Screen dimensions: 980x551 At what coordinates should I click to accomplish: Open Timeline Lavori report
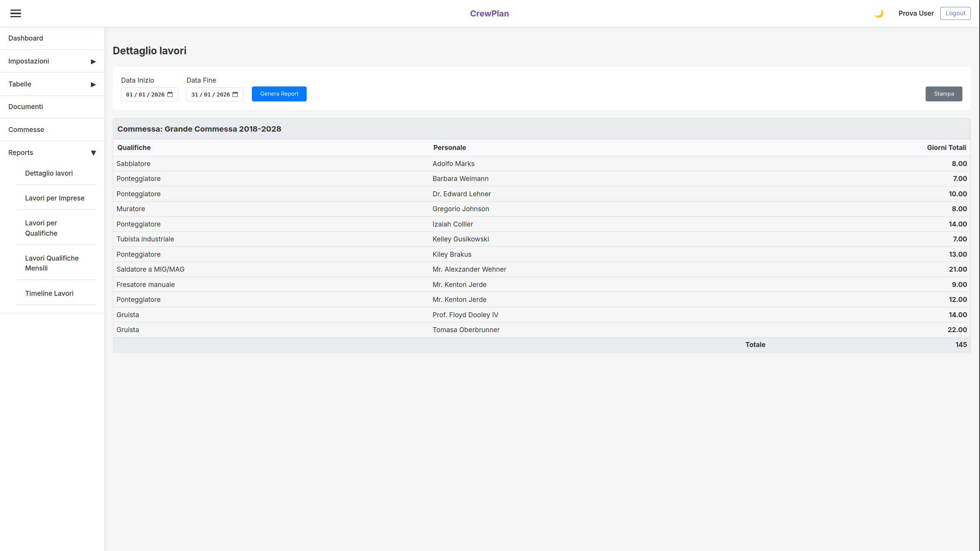[49, 293]
